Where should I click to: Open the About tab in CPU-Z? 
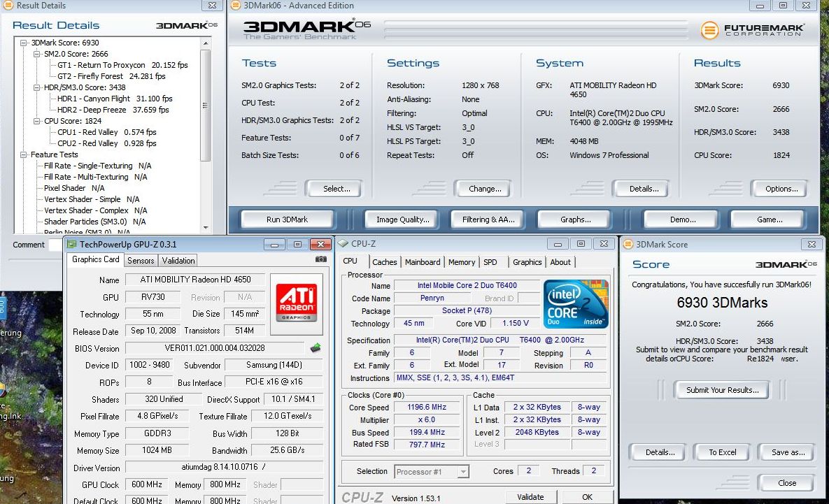point(560,262)
